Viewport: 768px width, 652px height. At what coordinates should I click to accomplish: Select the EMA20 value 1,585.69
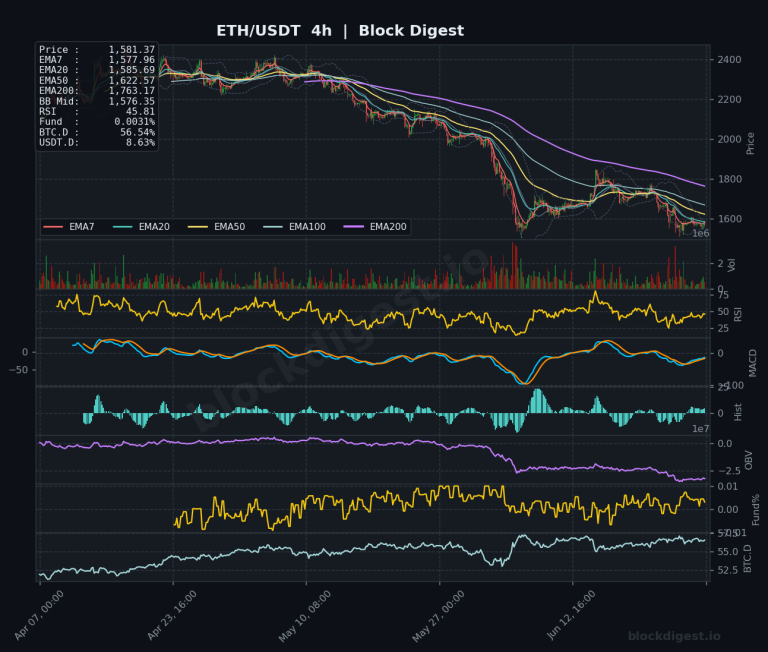click(x=132, y=70)
